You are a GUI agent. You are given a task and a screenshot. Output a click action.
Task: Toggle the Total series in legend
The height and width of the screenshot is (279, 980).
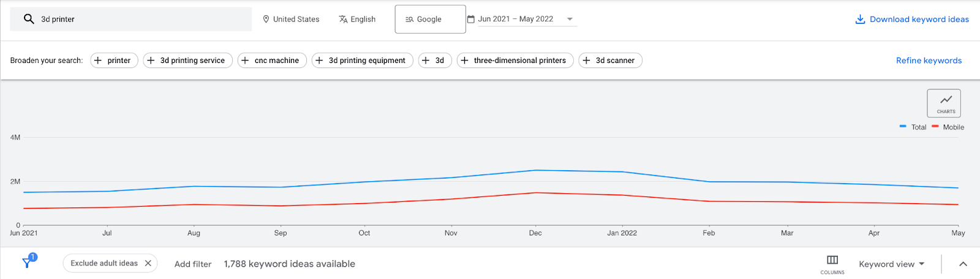coord(913,127)
